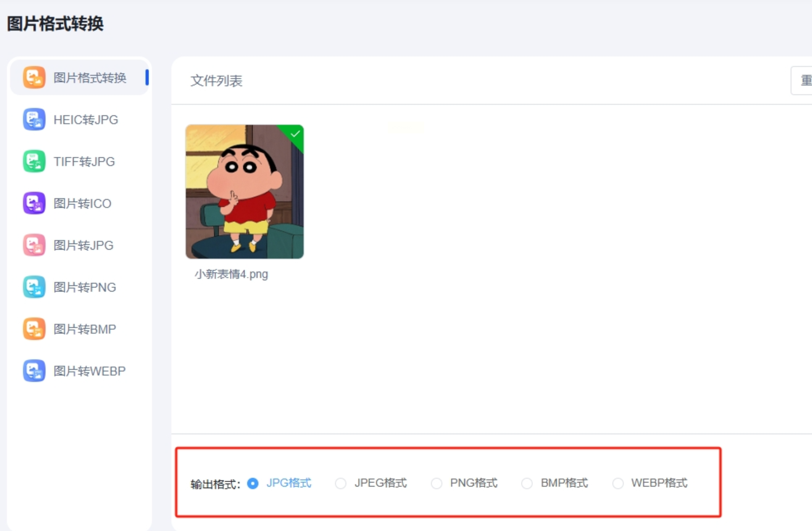Click the 小新表情4.png image thumbnail
The width and height of the screenshot is (812, 531).
point(244,192)
